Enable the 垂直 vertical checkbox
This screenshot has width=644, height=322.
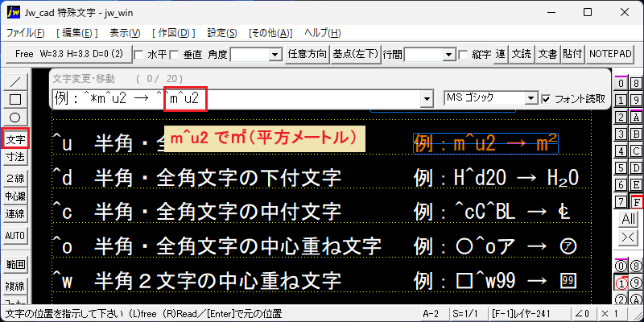coord(175,54)
